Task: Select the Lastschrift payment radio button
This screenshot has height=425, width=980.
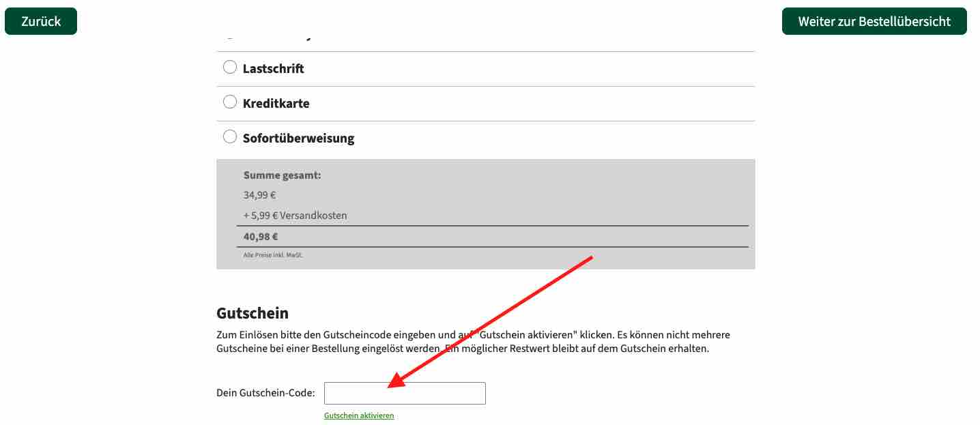Action: pyautogui.click(x=230, y=68)
